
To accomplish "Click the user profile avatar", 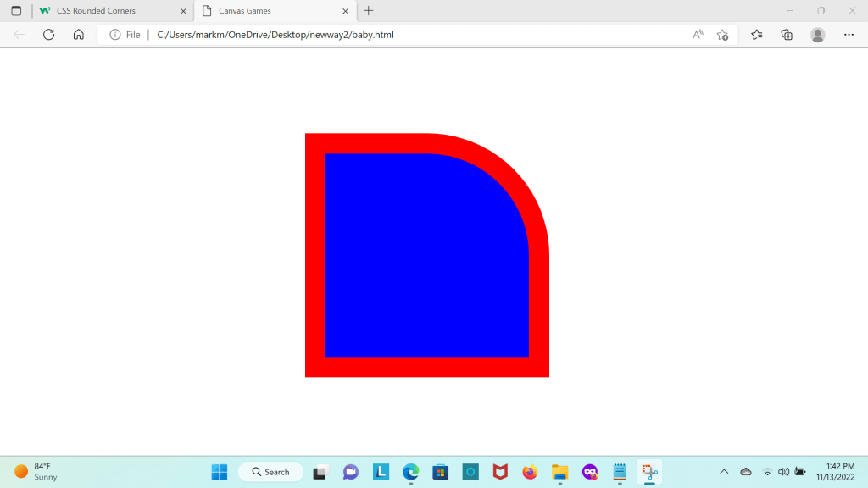I will pyautogui.click(x=817, y=35).
